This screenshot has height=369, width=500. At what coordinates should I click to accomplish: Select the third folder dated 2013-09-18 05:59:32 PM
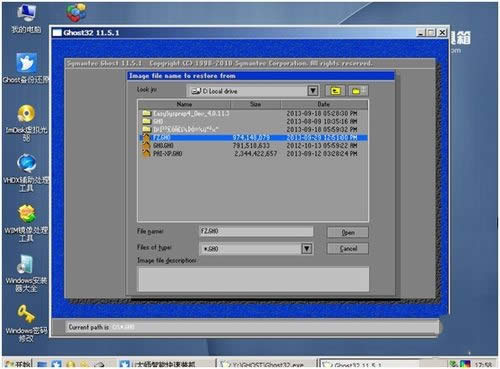pos(322,129)
